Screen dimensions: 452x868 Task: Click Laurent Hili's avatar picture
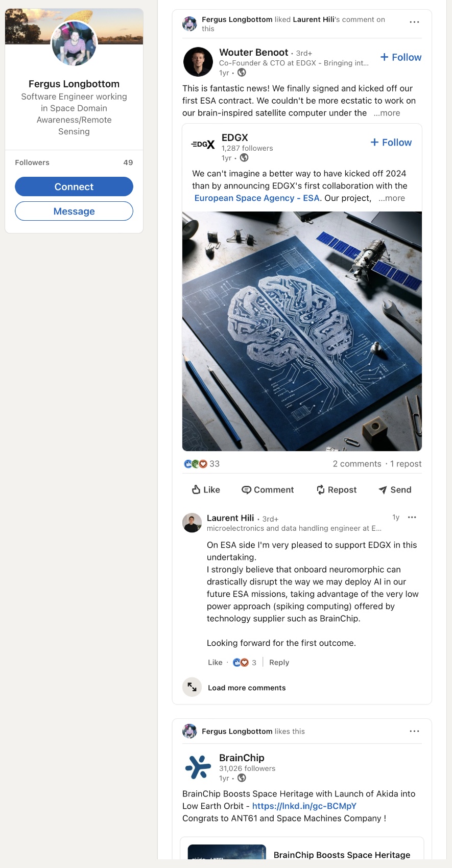[192, 523]
